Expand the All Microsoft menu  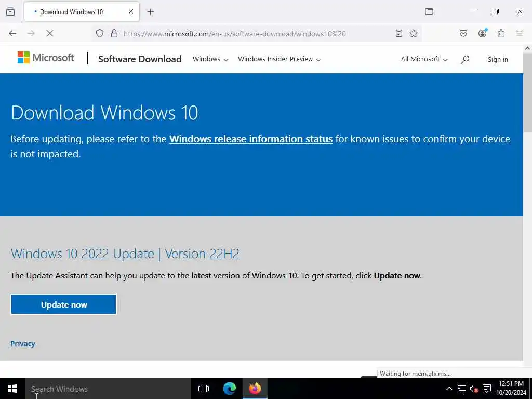[424, 59]
